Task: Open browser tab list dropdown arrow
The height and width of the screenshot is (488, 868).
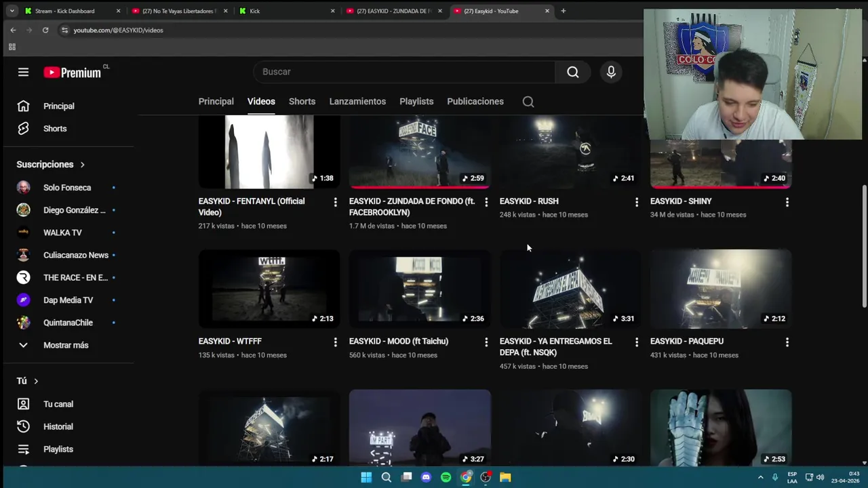Action: click(x=12, y=11)
